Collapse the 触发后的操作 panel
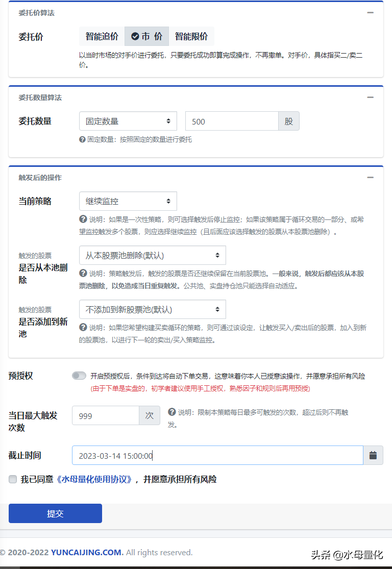 coord(370,178)
